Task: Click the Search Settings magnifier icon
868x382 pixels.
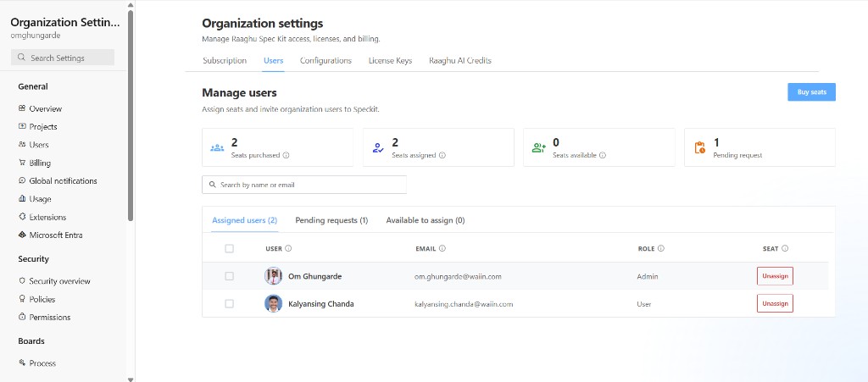Action: (21, 58)
